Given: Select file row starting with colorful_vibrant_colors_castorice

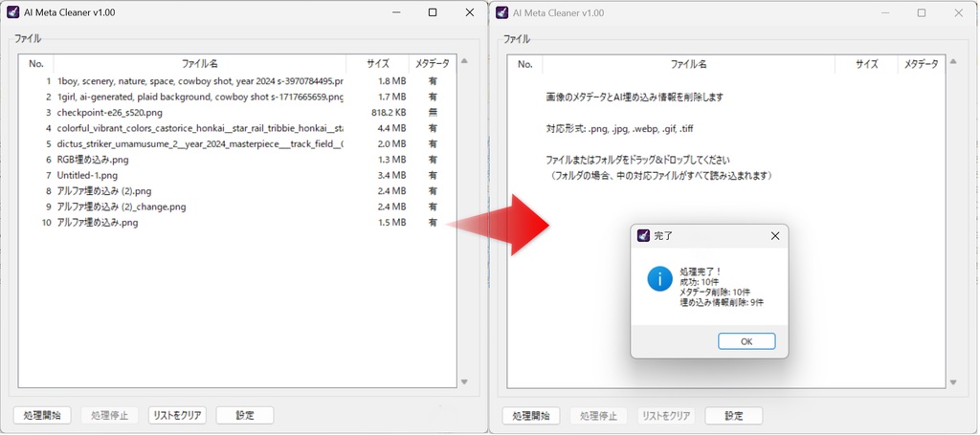Looking at the screenshot, I should tap(238, 128).
